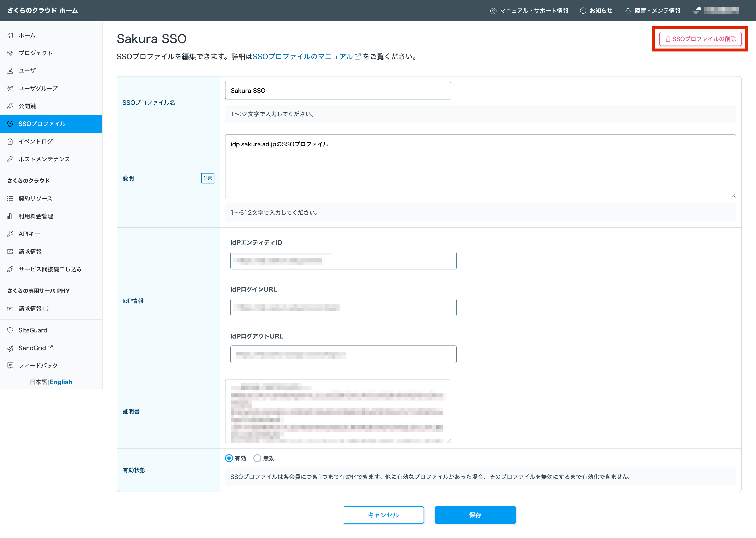Open お知らせ in the header
Screen dimensions: 756x538
point(596,11)
